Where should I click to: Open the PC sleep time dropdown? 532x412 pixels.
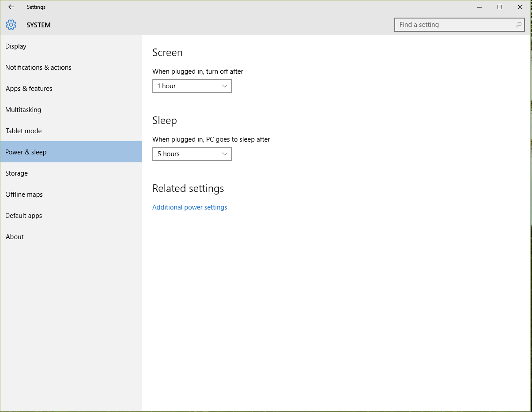192,154
